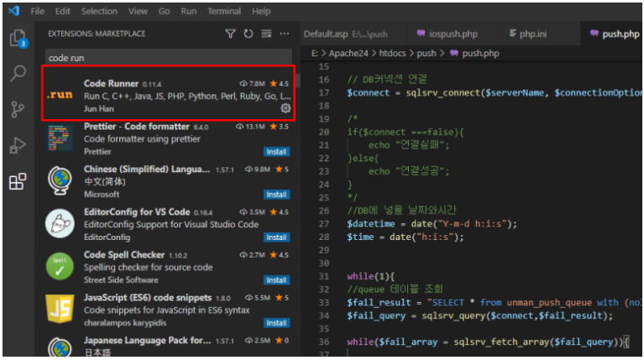Image resolution: width=644 pixels, height=360 pixels.
Task: Open the Code Spell Checker title
Action: (124, 255)
